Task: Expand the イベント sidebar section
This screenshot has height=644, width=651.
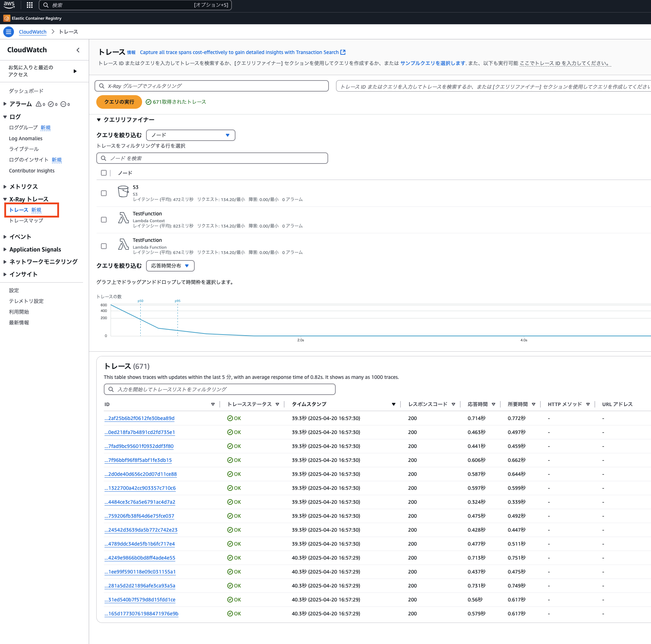Action: point(5,237)
